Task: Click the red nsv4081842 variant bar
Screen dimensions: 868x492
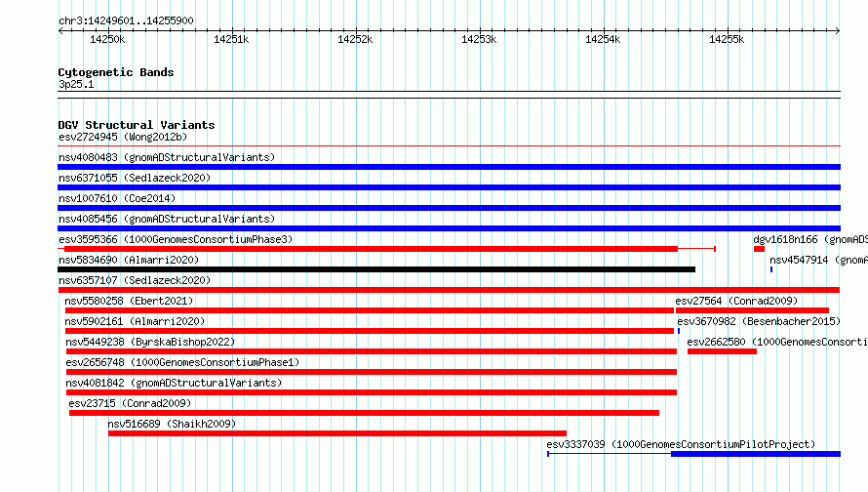Action: pos(372,392)
